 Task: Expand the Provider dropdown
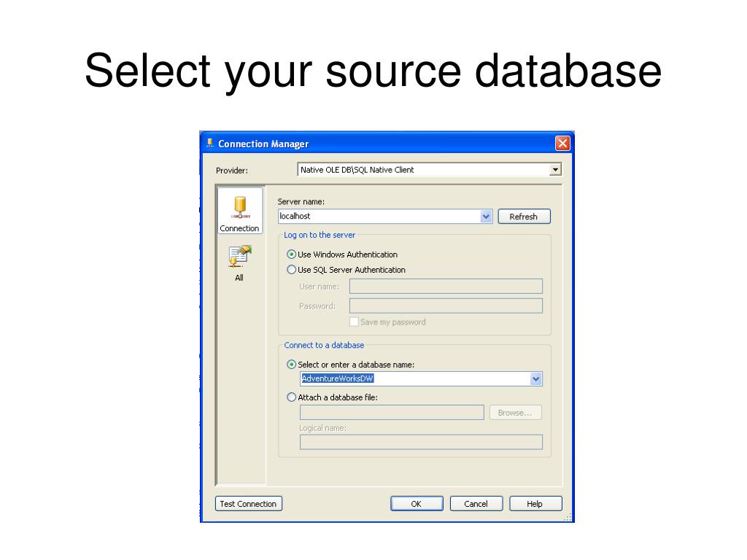click(x=555, y=169)
